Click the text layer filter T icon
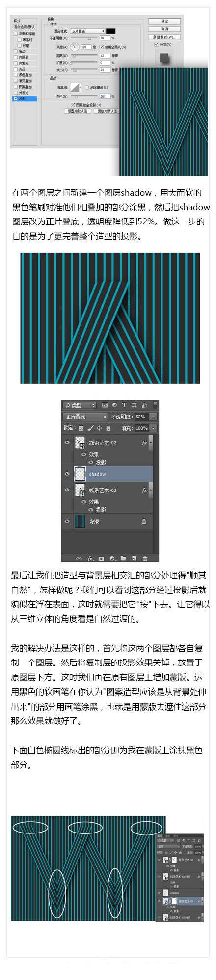The height and width of the screenshot is (980, 216). [x=124, y=405]
